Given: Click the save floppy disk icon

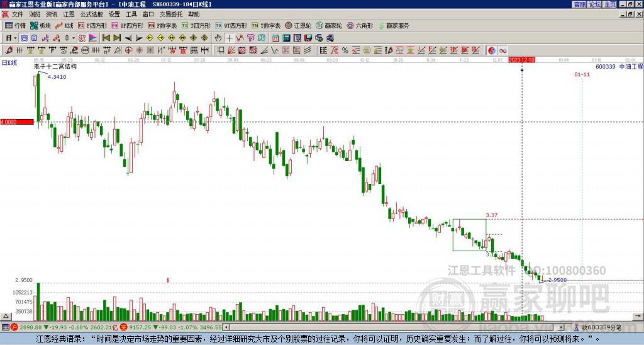Looking at the screenshot, I should [308, 38].
